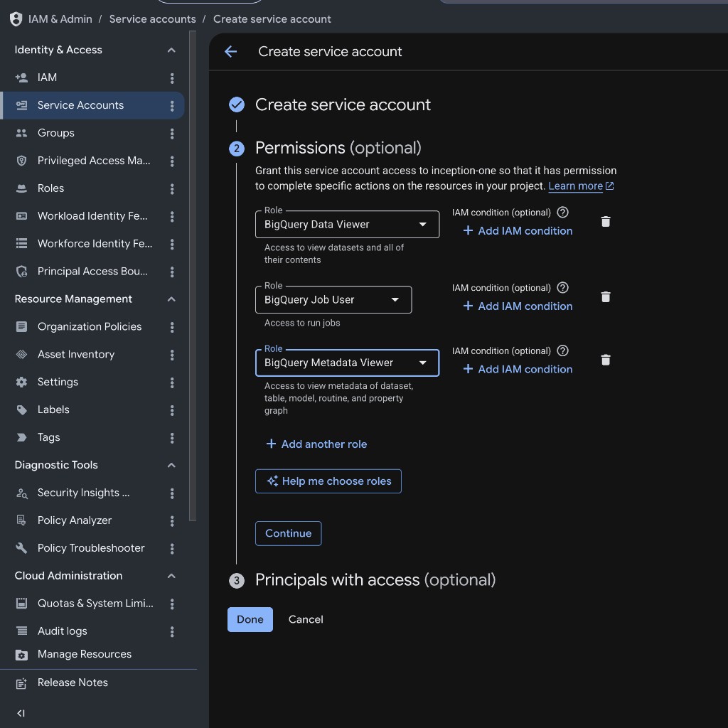Click Add another role

pos(316,444)
